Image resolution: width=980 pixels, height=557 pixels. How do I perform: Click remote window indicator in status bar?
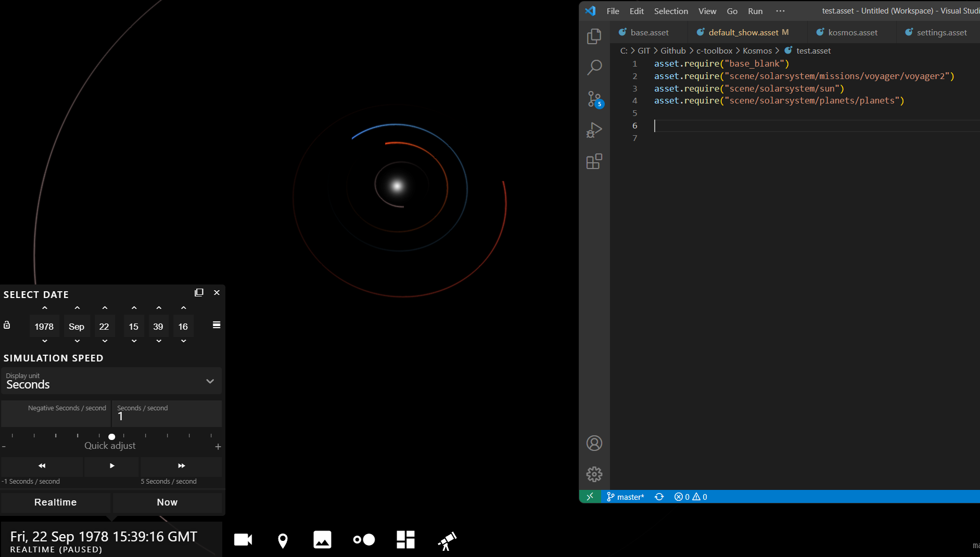pos(590,497)
